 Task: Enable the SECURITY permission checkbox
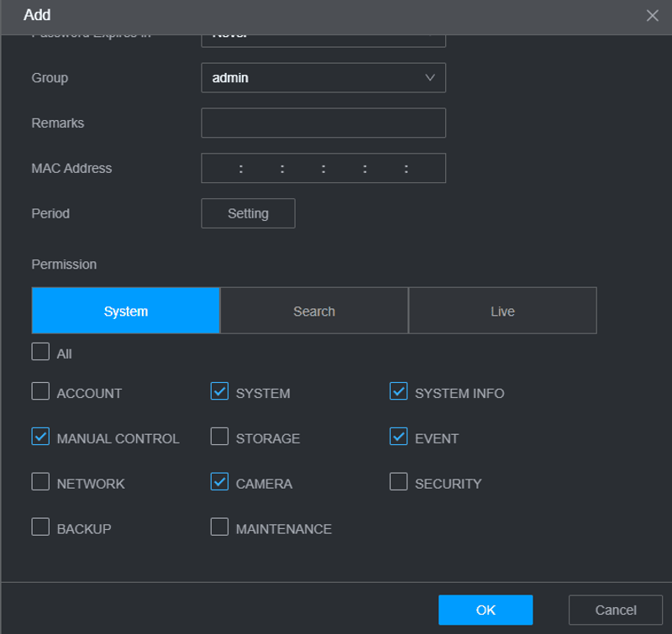point(398,481)
